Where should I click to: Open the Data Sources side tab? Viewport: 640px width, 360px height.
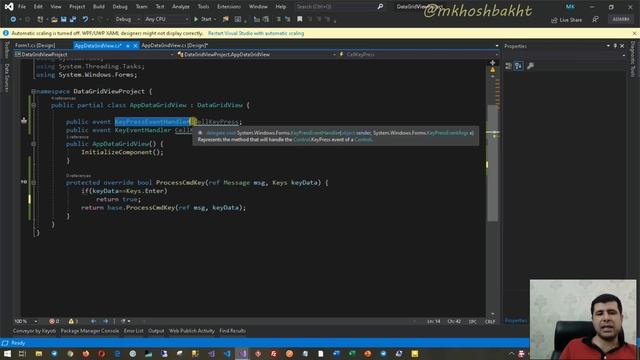[x=6, y=78]
